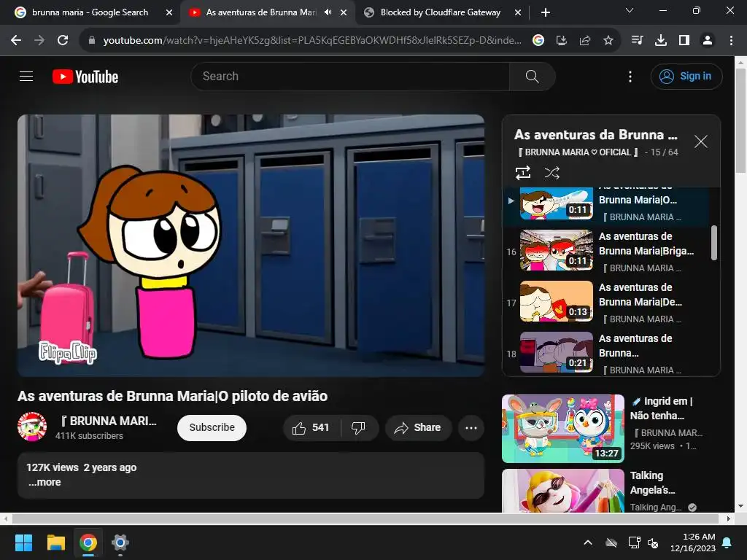Like the video with 541 likes
Viewport: 747px width, 560px height.
coord(311,427)
